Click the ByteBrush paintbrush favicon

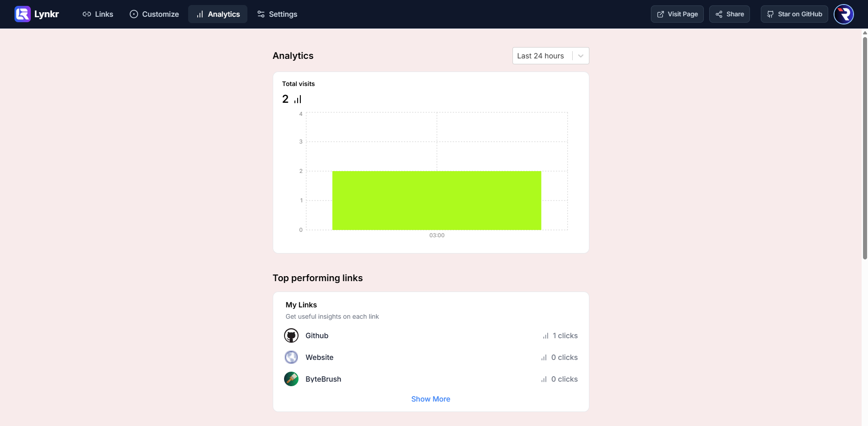coord(291,379)
